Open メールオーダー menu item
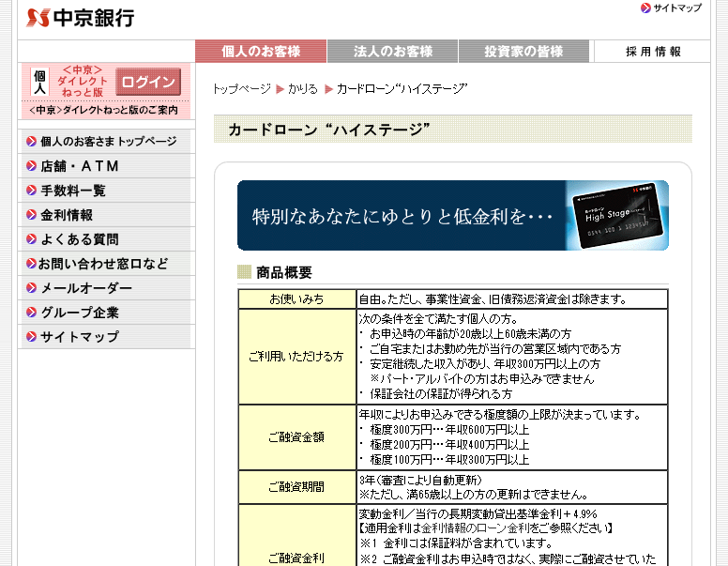This screenshot has height=566, width=728. pyautogui.click(x=86, y=287)
